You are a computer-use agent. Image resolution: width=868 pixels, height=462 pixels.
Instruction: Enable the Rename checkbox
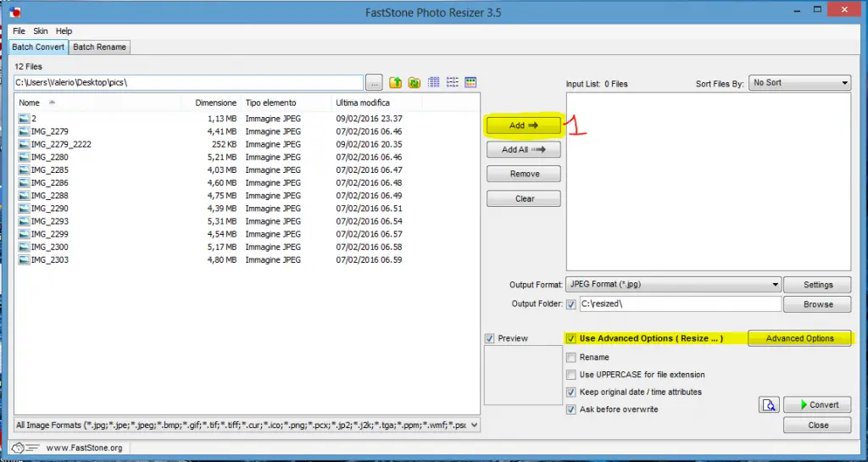(571, 358)
